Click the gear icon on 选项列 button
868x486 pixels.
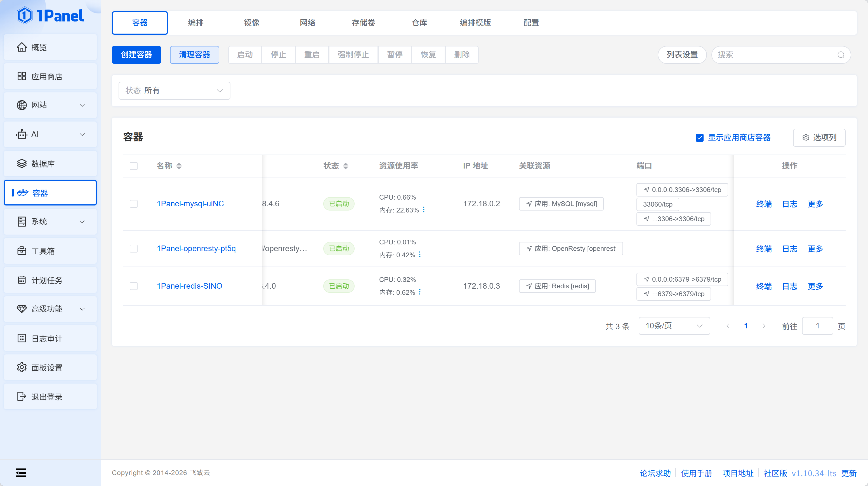[x=806, y=138]
